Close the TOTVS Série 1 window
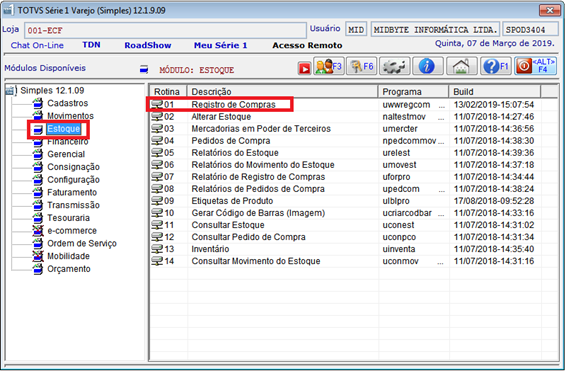This screenshot has height=371, width=566. [549, 10]
